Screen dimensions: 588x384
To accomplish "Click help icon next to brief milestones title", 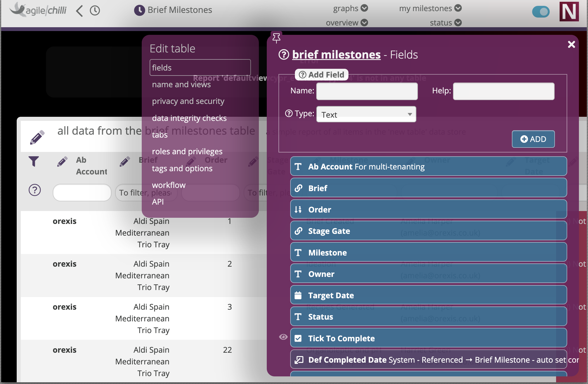I will [283, 55].
